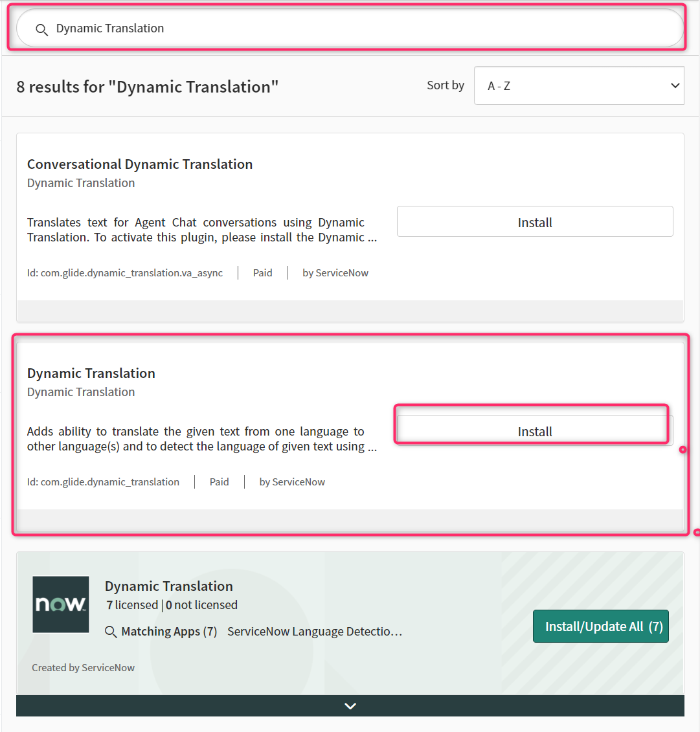Open the Sort by dropdown
Screen dimensions: 700x732
coord(579,85)
